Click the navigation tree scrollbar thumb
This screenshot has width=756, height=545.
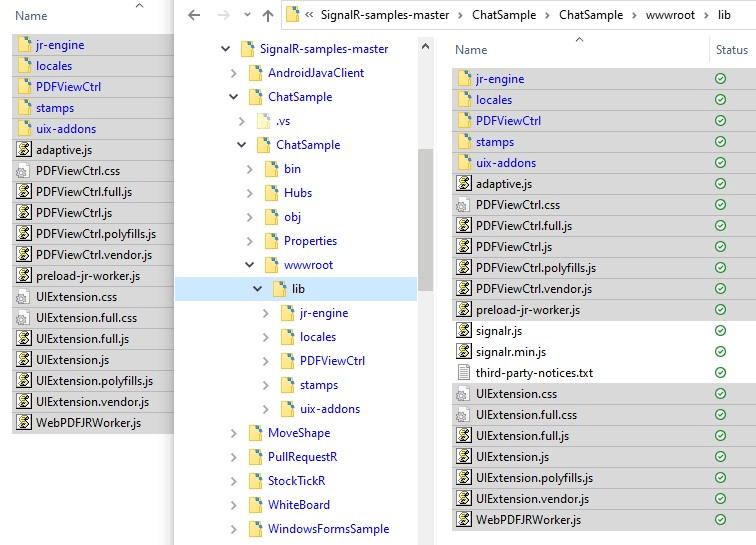[425, 219]
